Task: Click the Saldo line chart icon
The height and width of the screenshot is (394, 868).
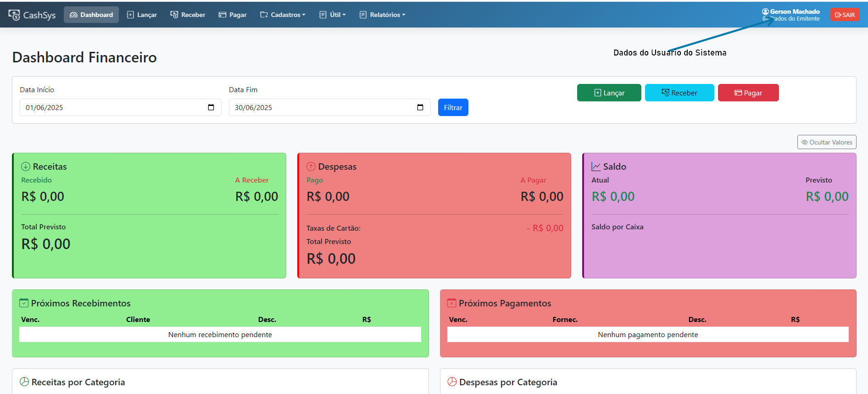Action: click(596, 166)
